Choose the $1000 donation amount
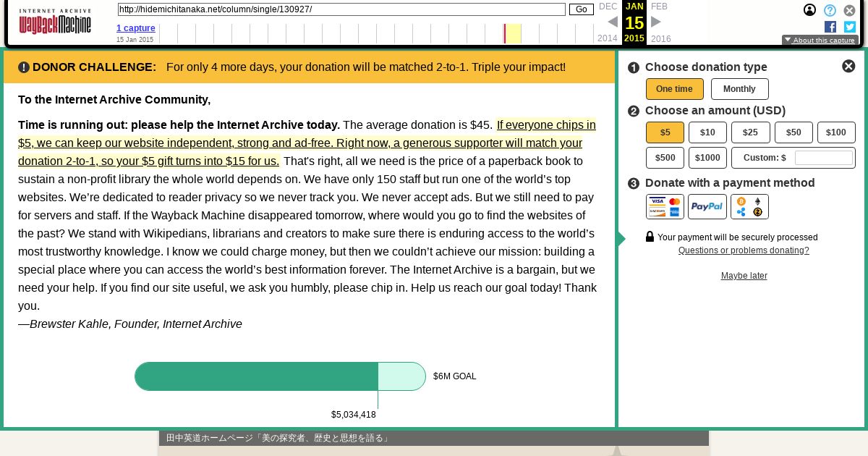868x456 pixels. (x=707, y=158)
